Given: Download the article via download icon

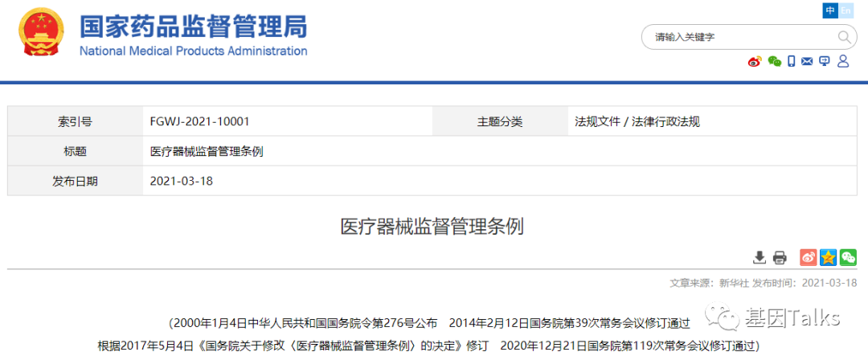Looking at the screenshot, I should point(759,257).
